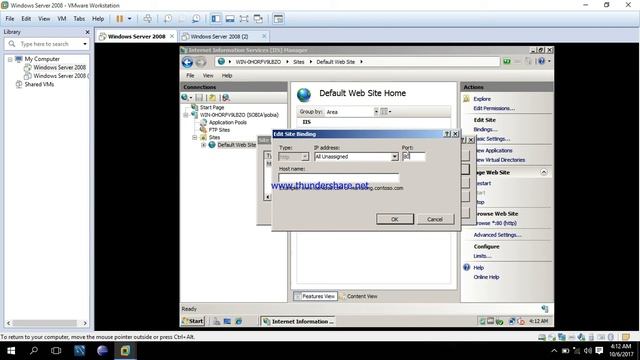Click Advanced Settings in the Actions pane

point(497,235)
